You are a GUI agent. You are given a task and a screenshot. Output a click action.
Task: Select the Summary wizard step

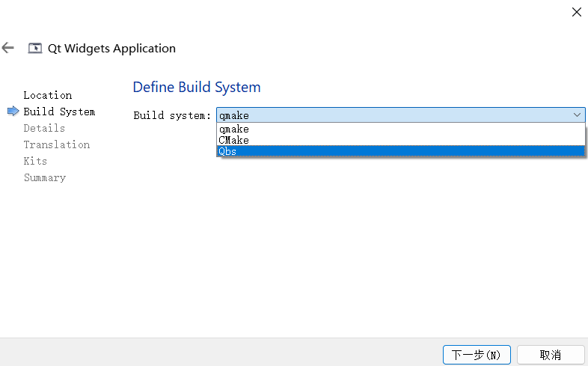click(x=45, y=177)
